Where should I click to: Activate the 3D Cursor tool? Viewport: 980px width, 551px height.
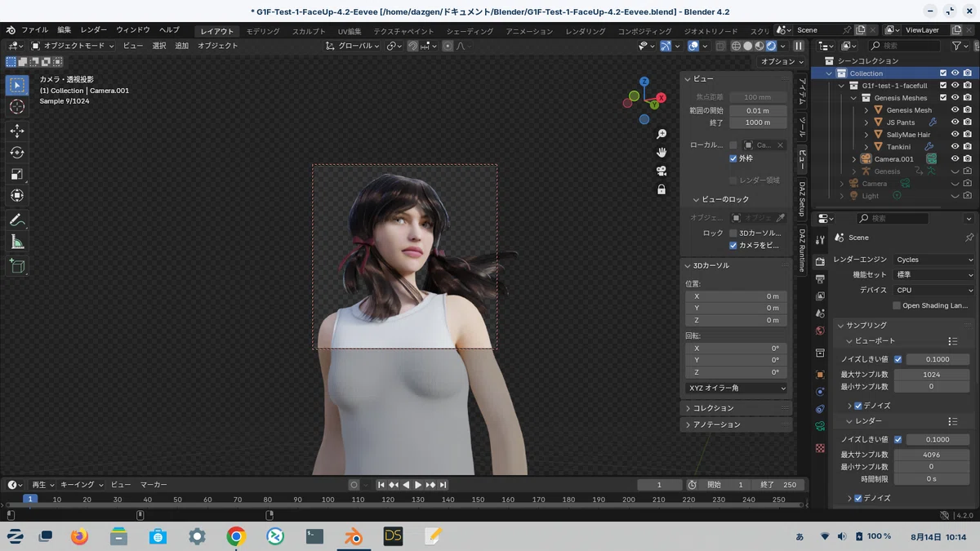click(17, 107)
